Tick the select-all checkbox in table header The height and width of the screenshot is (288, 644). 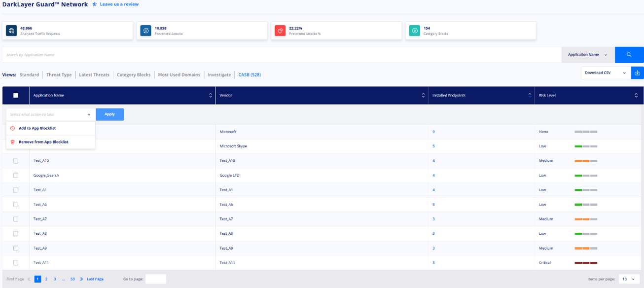pyautogui.click(x=16, y=96)
